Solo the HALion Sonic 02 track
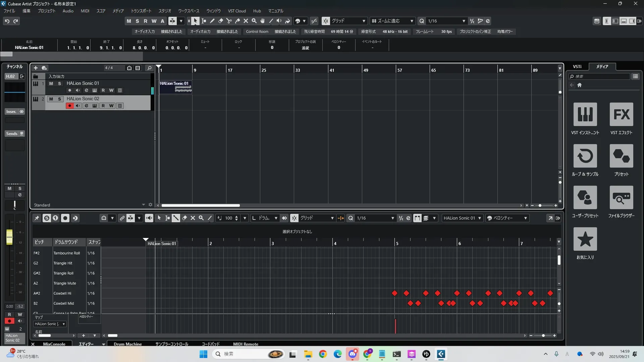Viewport: 644px width, 362px height. click(x=59, y=99)
